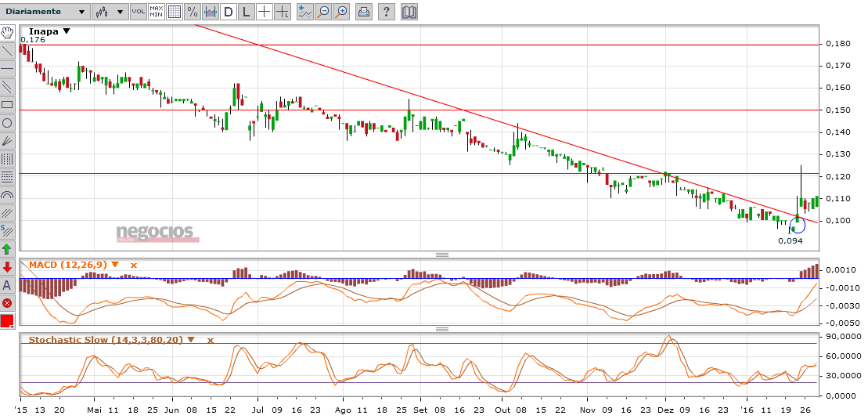This screenshot has width=868, height=419.
Task: Toggle the chart grid button
Action: [x=174, y=12]
